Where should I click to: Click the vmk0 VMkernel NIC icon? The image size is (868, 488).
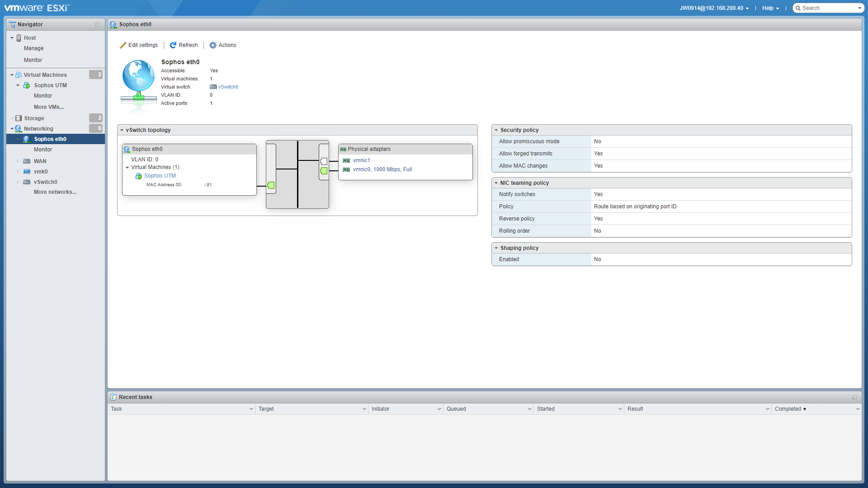click(x=27, y=172)
